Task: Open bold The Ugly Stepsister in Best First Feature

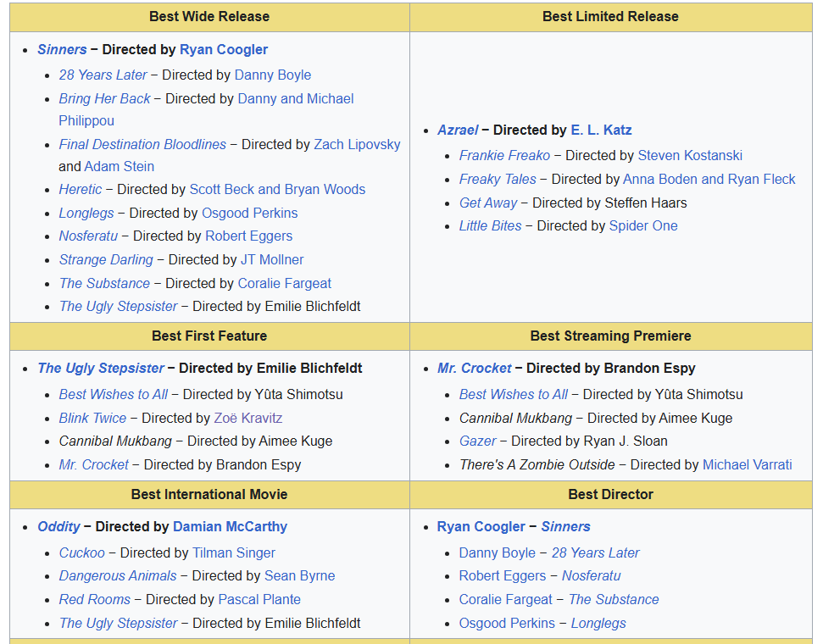Action: tap(101, 369)
